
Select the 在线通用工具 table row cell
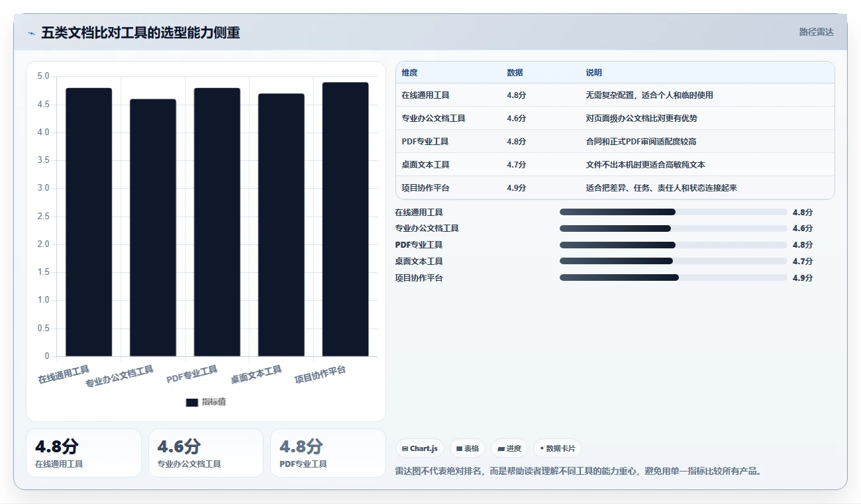(x=426, y=95)
